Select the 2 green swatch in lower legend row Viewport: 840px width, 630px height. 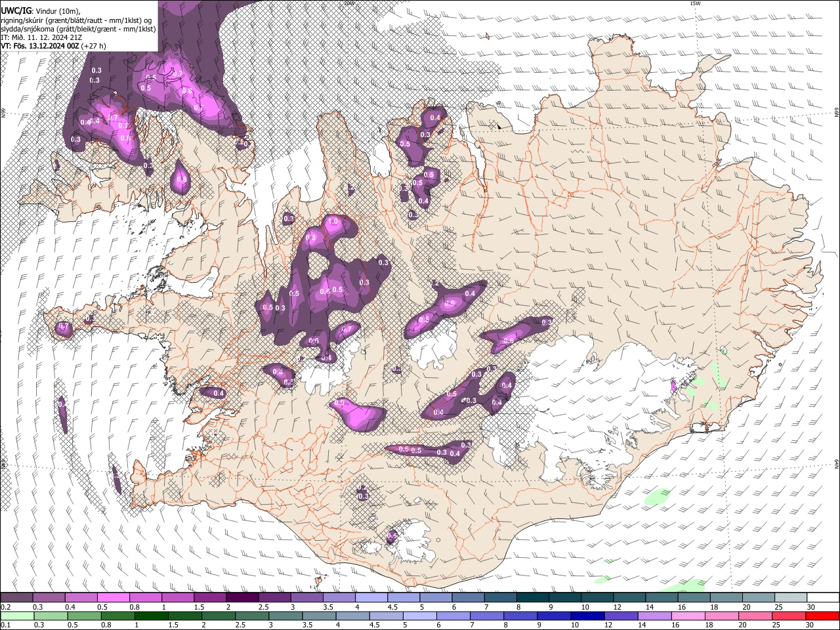(219, 616)
